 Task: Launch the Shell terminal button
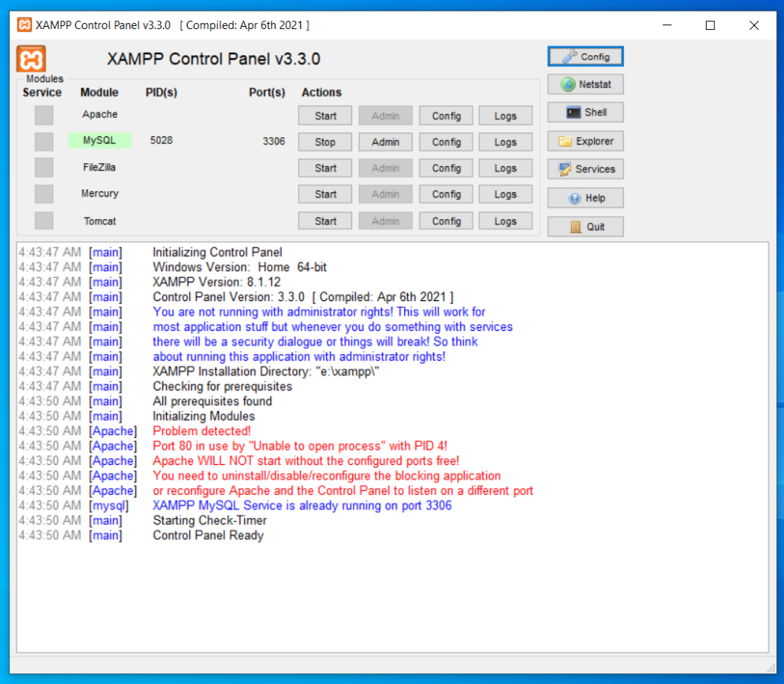click(x=585, y=112)
